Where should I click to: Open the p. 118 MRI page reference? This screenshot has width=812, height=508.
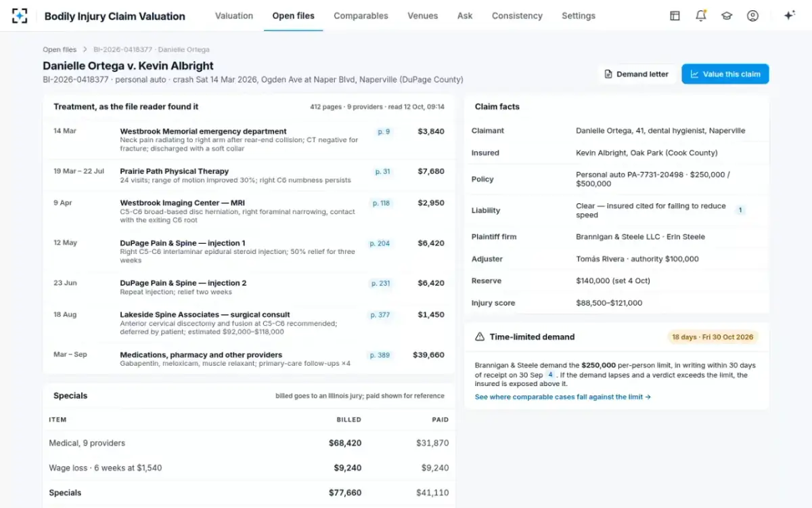pyautogui.click(x=381, y=203)
